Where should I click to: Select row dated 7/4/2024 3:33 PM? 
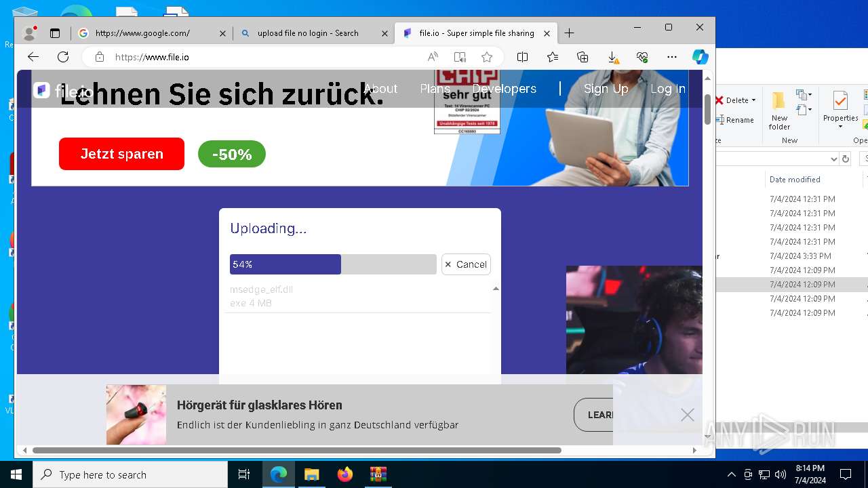click(791, 256)
